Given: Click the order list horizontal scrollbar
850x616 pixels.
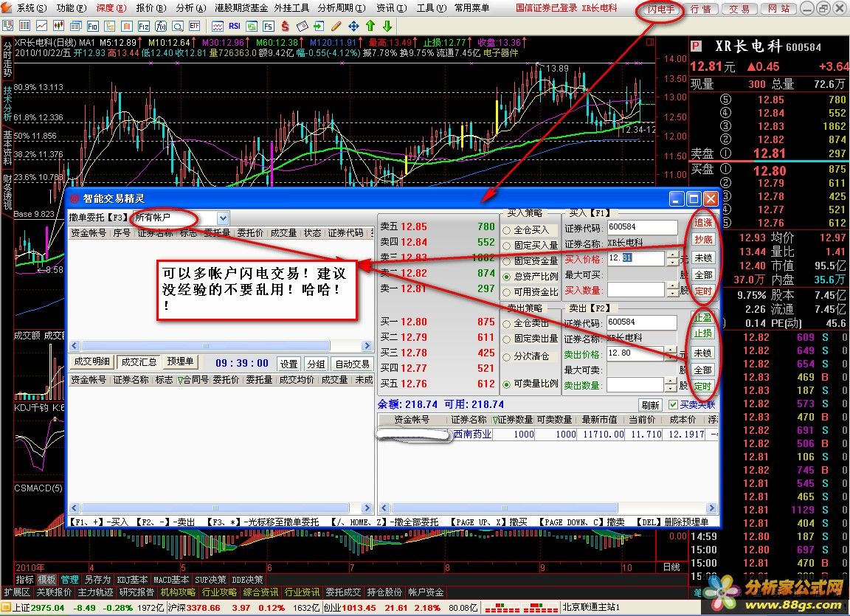Looking at the screenshot, I should [221, 346].
